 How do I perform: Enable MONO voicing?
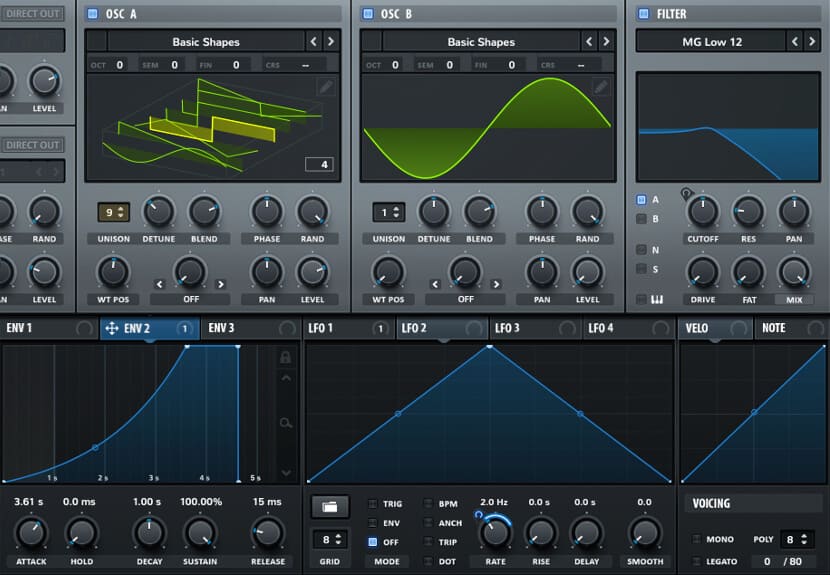click(697, 539)
